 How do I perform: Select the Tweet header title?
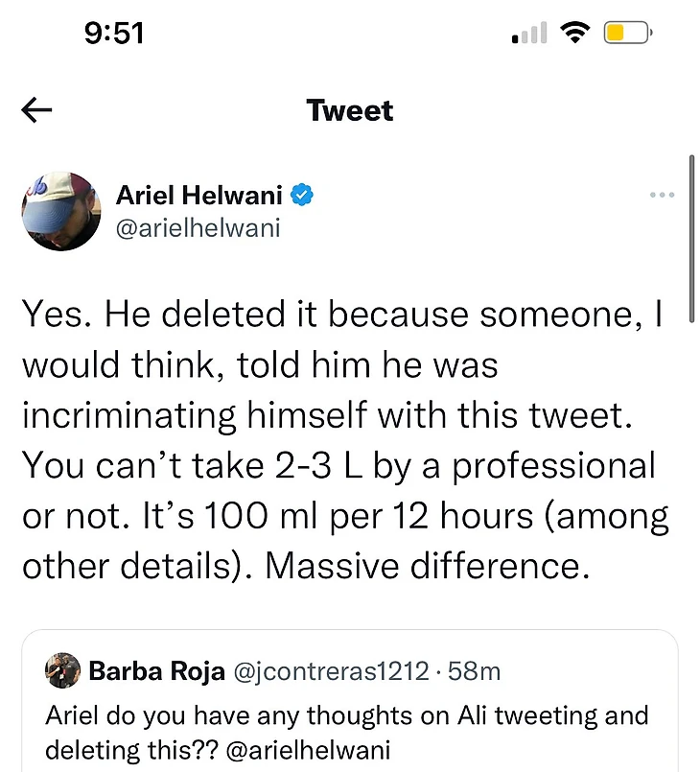coord(350,111)
